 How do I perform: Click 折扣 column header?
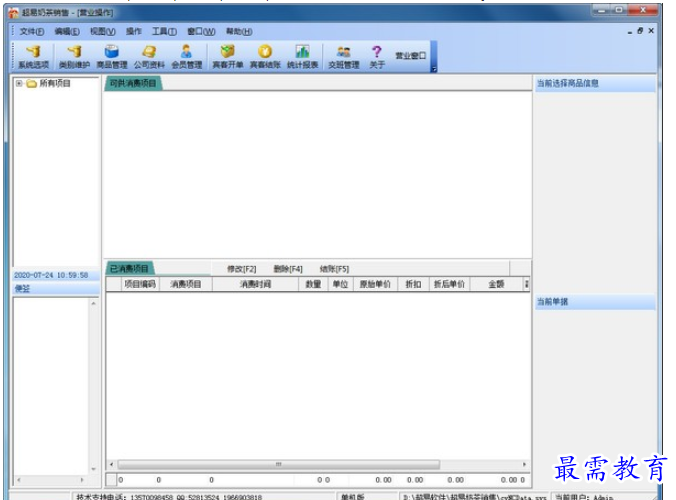pos(413,284)
